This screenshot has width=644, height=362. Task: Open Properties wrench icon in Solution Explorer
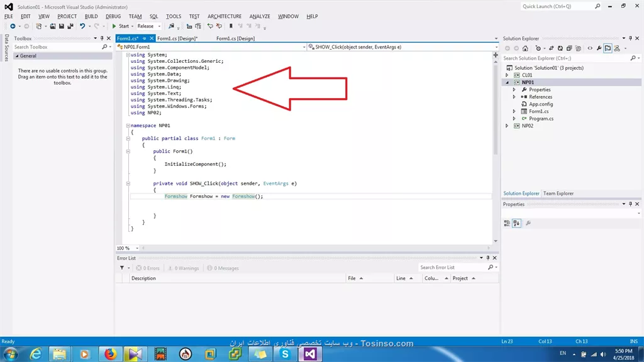tap(599, 48)
